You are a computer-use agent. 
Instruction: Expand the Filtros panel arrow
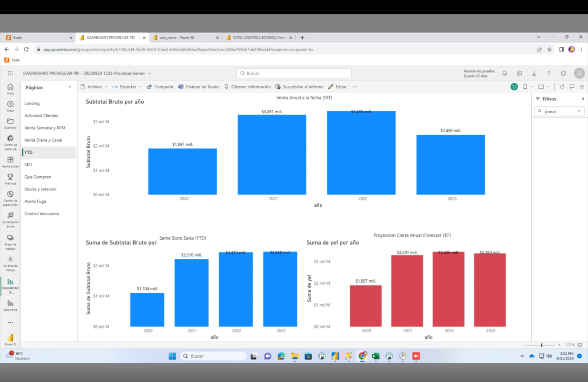pos(583,99)
